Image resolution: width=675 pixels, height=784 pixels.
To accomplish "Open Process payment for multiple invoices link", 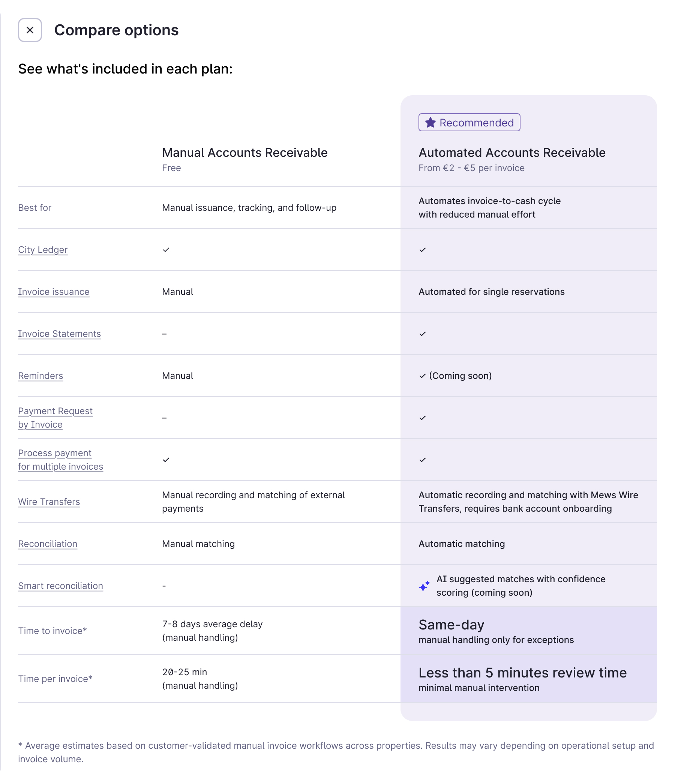I will tap(60, 460).
